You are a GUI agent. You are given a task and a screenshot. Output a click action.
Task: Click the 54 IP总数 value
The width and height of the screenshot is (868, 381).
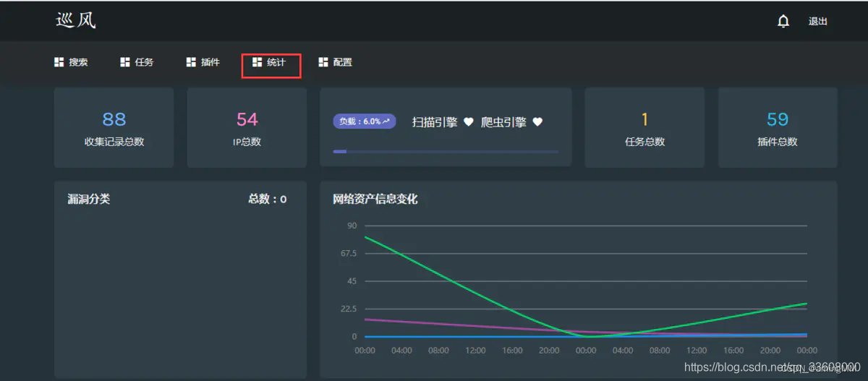point(247,119)
